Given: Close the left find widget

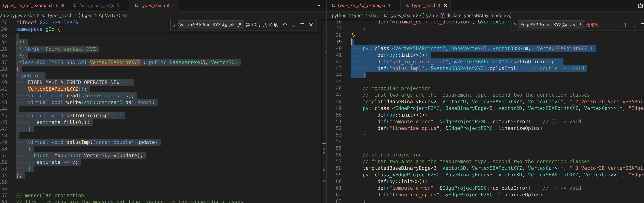Looking at the screenshot, I should (x=311, y=25).
